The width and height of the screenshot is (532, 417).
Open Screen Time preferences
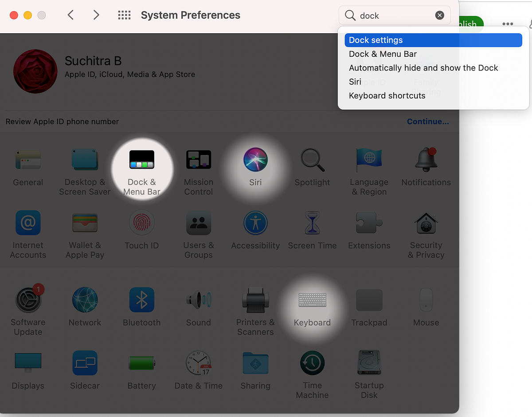click(312, 231)
